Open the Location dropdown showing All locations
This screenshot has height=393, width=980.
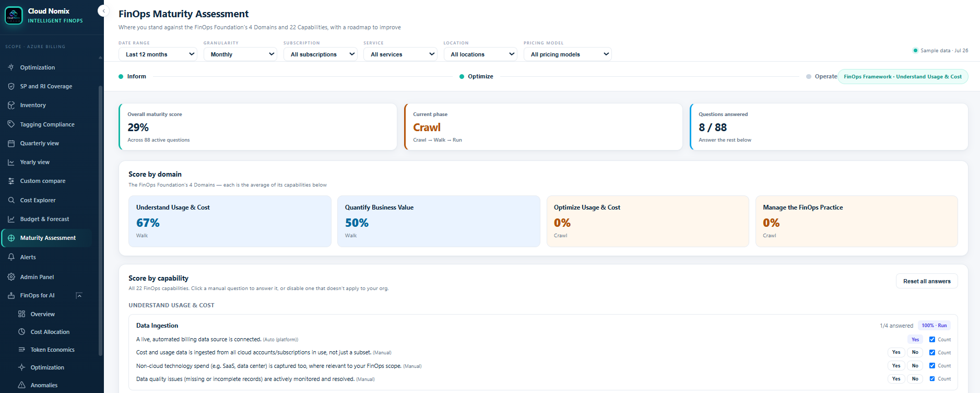pyautogui.click(x=480, y=54)
